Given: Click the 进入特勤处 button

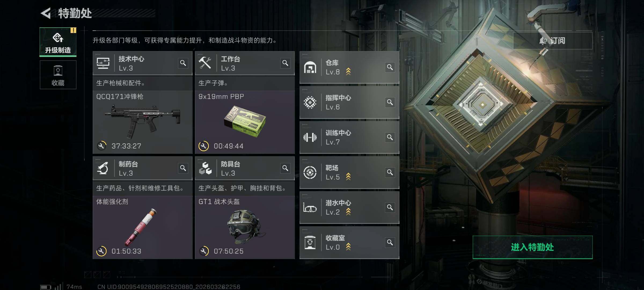Looking at the screenshot, I should (532, 247).
